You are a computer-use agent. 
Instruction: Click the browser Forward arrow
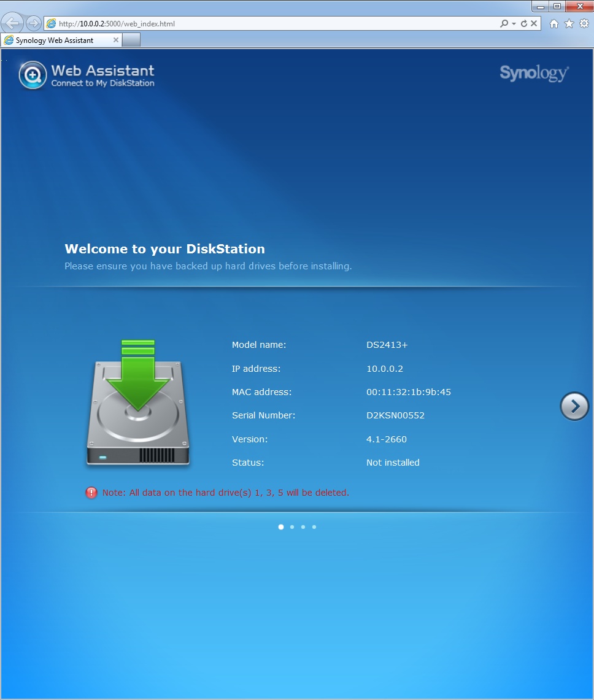tap(34, 23)
